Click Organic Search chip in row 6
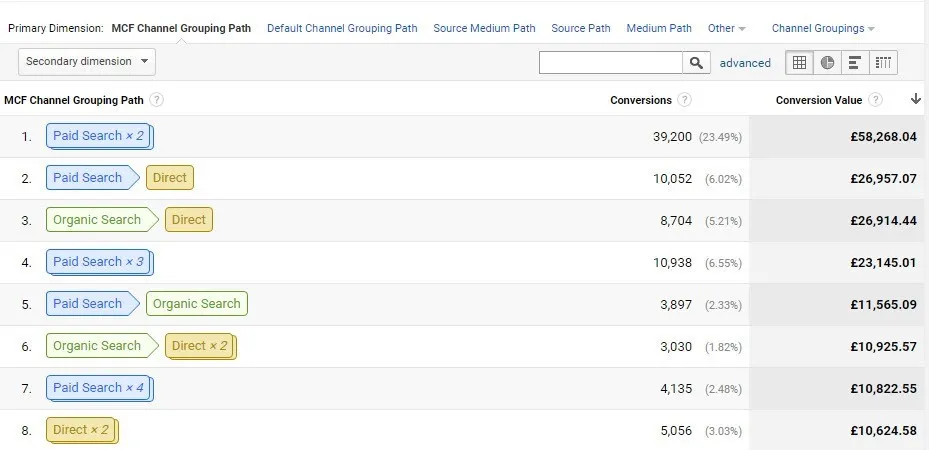Viewport: 929px width, 450px height. pos(102,346)
